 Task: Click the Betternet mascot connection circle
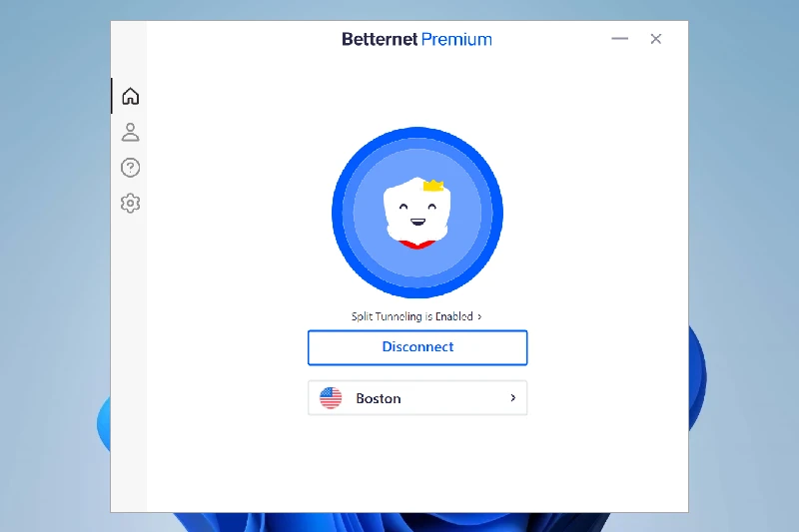[417, 213]
